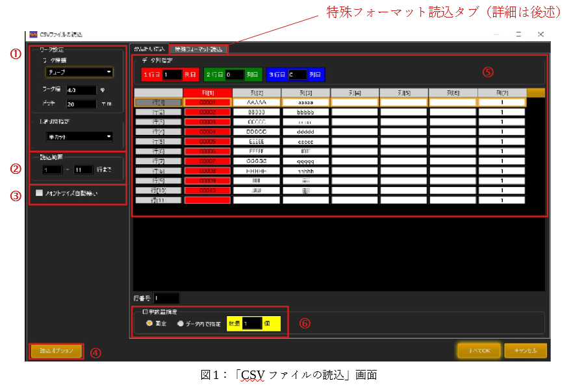The width and height of the screenshot is (573, 392).
Task: Click the ピッチ input field showing 20
Action: click(x=81, y=104)
